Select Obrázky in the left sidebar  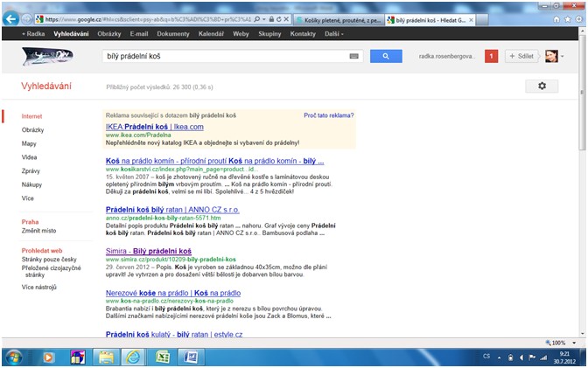tap(32, 130)
